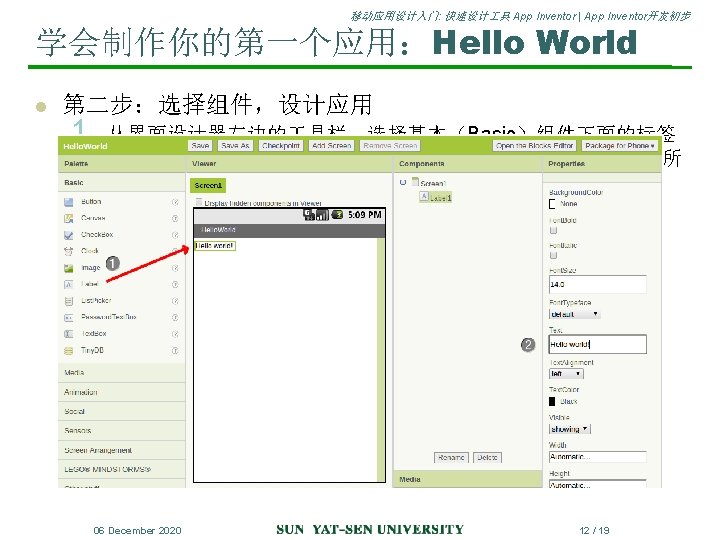The height and width of the screenshot is (540, 720).
Task: Click the Width Automatic field
Action: [x=597, y=456]
